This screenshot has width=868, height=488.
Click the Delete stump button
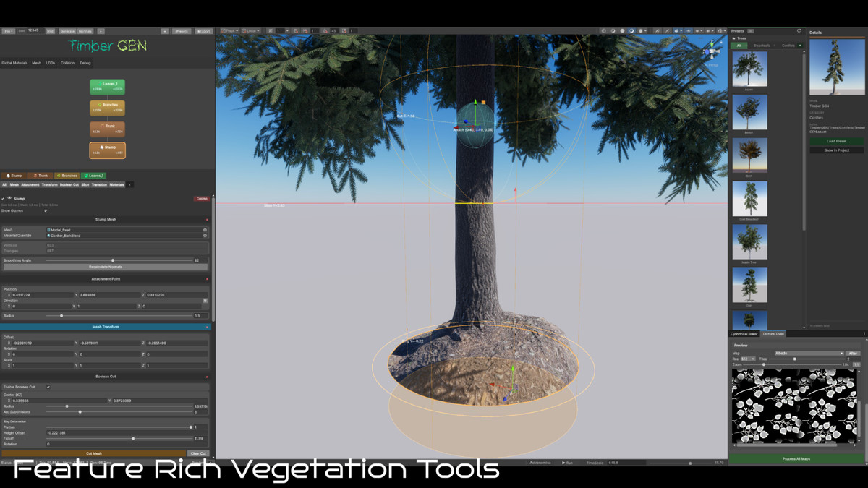click(x=202, y=198)
